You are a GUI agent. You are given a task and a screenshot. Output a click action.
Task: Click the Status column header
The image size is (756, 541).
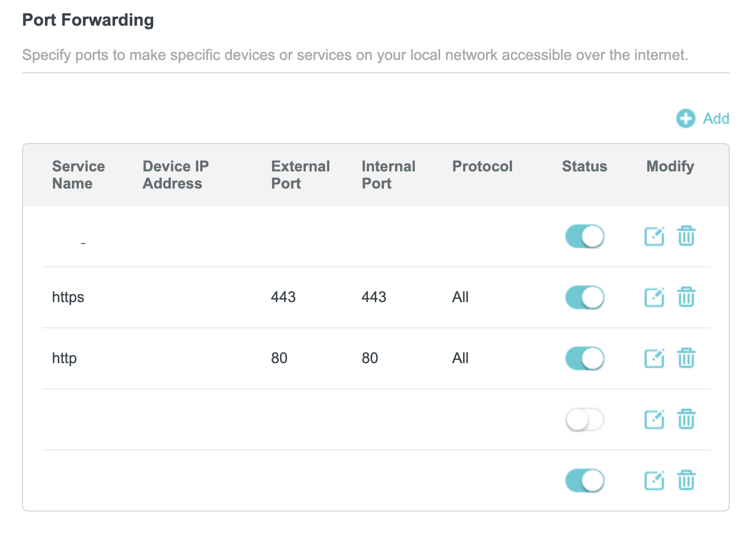coord(584,167)
